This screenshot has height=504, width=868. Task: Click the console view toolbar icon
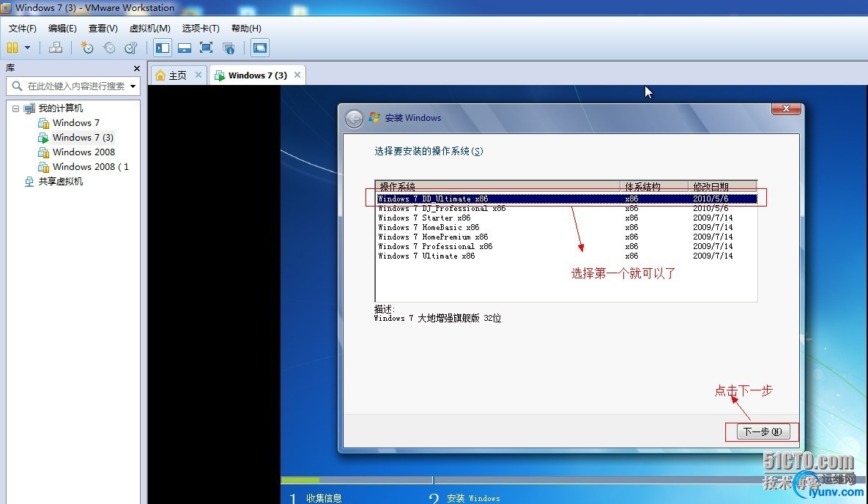coord(259,48)
